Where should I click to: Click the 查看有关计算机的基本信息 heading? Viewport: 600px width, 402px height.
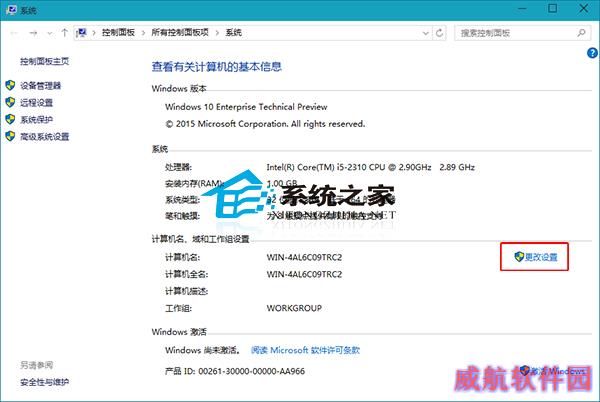217,67
